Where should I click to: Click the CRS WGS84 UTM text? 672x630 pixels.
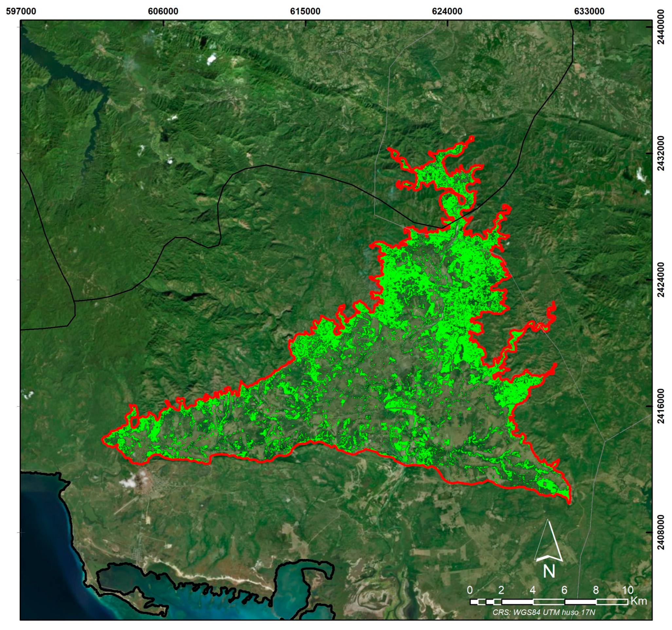[544, 612]
